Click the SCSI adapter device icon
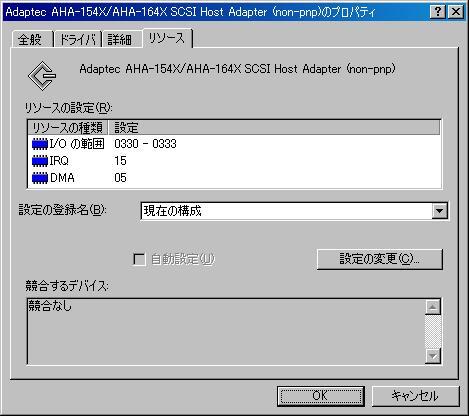 tap(42, 76)
